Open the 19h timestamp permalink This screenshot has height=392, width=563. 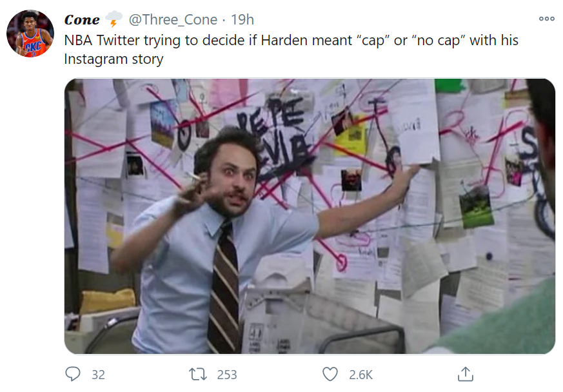tap(242, 20)
